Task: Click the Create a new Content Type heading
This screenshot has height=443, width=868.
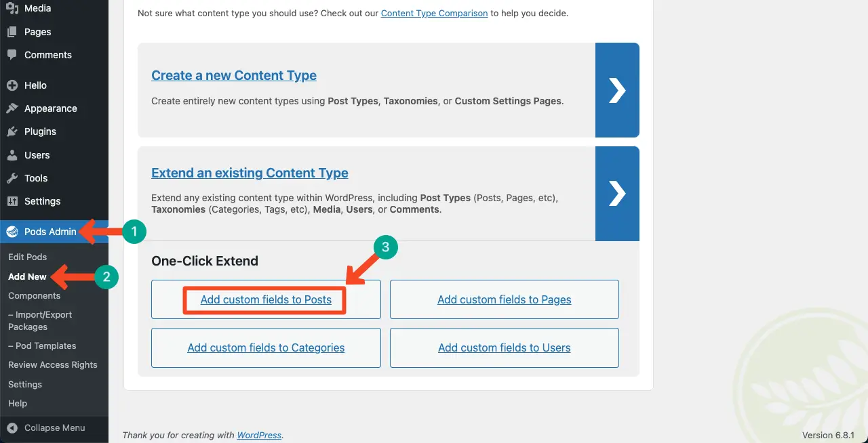Action: click(234, 75)
